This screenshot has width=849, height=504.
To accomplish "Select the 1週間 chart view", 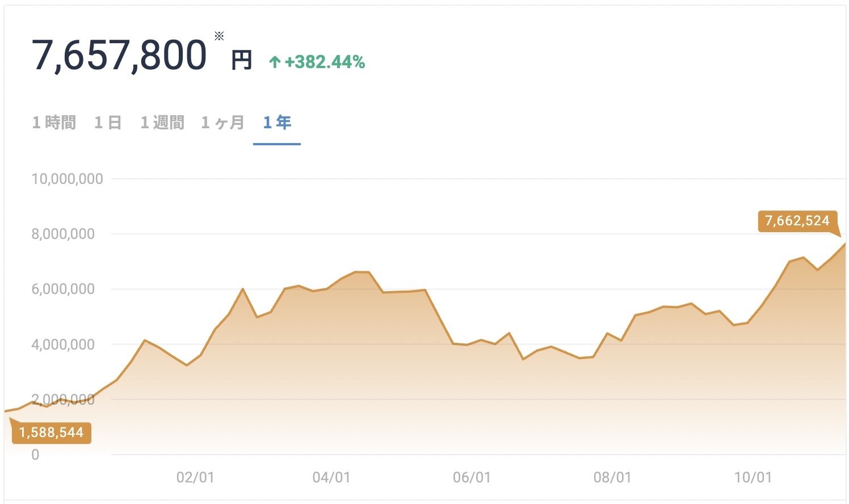I will click(x=162, y=121).
